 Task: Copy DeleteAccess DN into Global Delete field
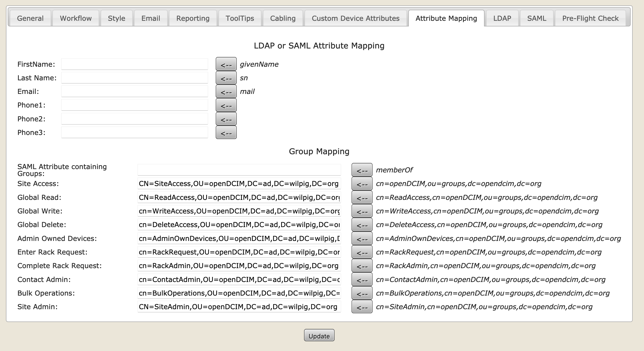(x=362, y=225)
